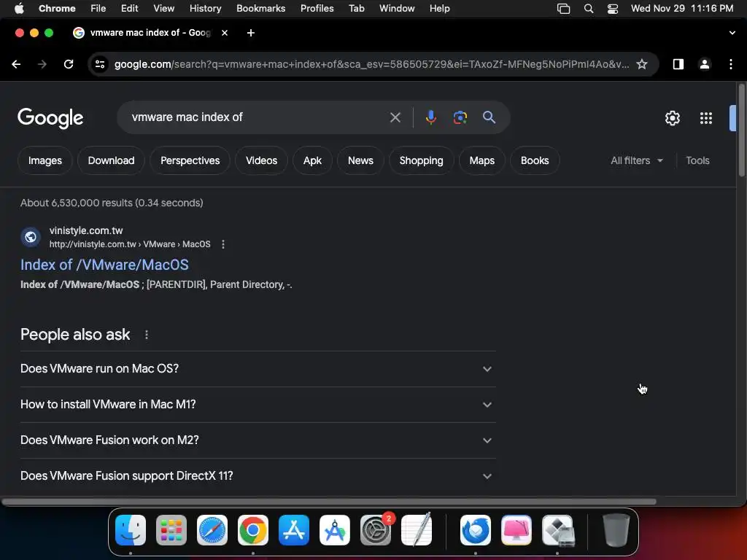Viewport: 747px width, 560px height.
Task: Launch Safari from the Dock
Action: (212, 530)
